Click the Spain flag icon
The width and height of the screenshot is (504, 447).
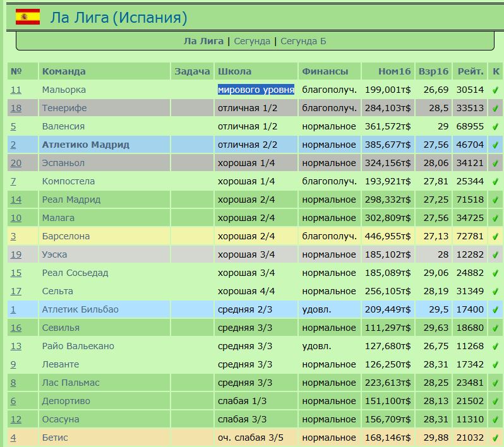pyautogui.click(x=27, y=18)
